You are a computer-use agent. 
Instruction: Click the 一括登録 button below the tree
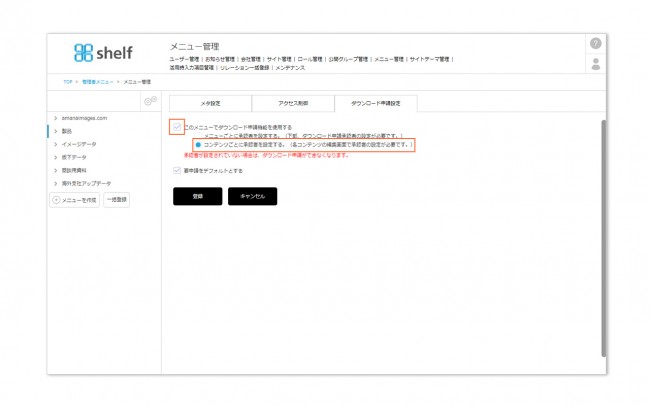[x=116, y=200]
